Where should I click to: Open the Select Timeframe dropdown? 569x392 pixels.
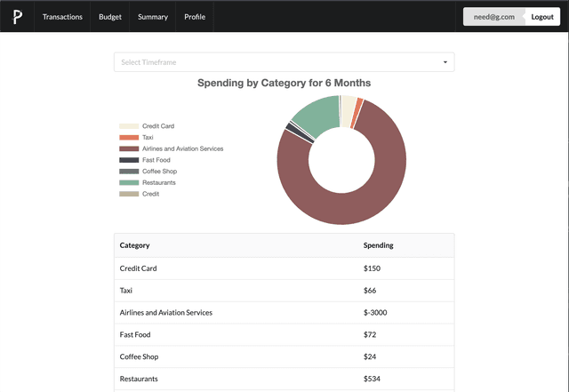284,62
